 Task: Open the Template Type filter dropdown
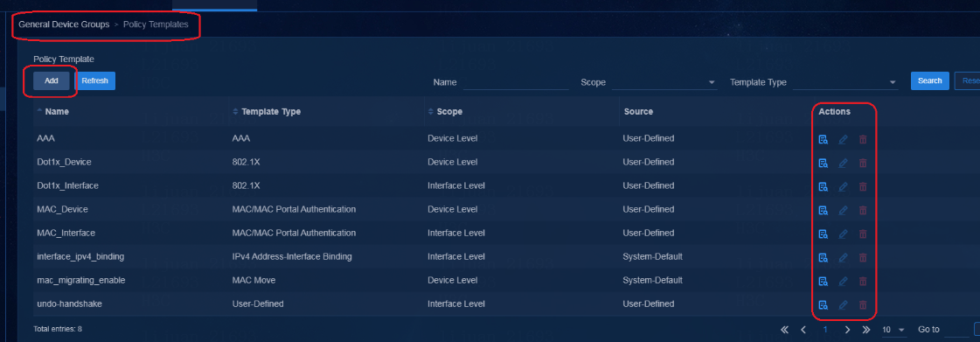coord(845,82)
